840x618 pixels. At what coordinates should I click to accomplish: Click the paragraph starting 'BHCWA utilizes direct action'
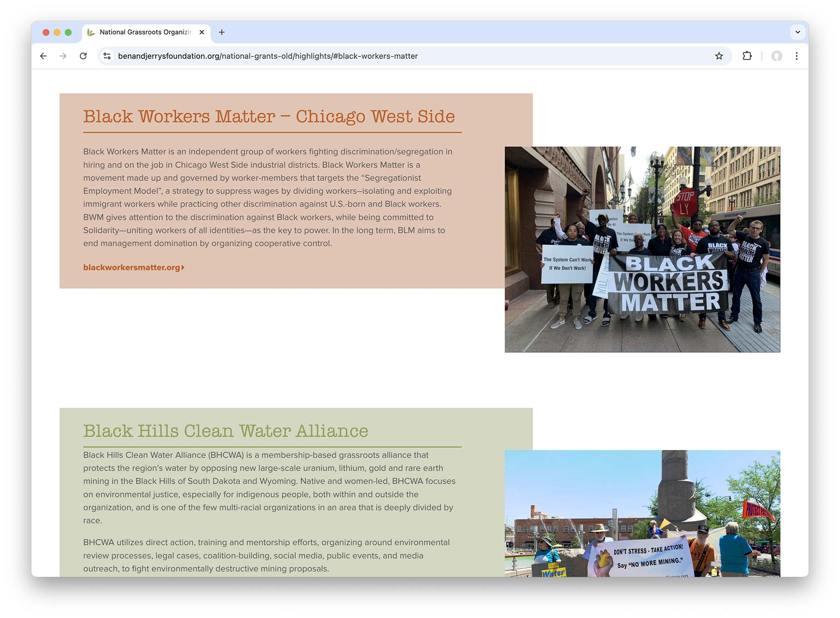point(267,556)
